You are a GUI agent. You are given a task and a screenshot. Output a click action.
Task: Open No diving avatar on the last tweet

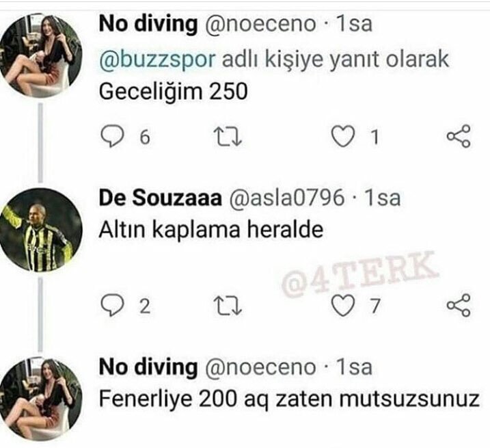[x=40, y=399]
